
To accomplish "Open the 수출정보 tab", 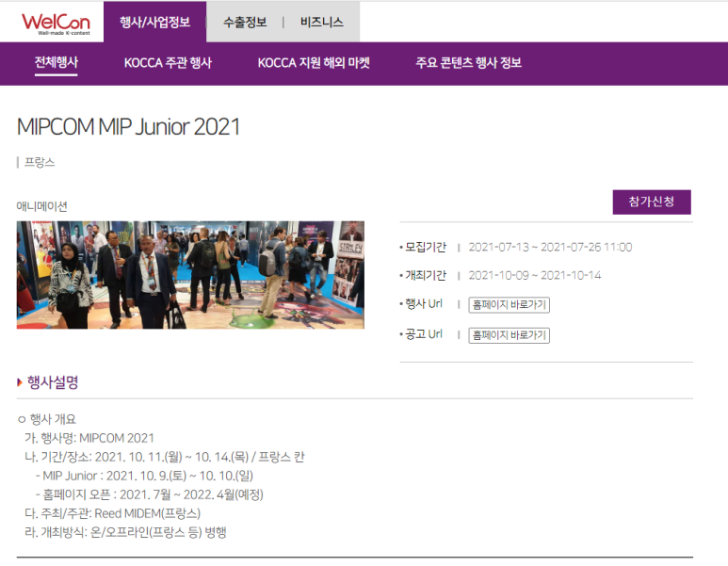I will (x=245, y=23).
